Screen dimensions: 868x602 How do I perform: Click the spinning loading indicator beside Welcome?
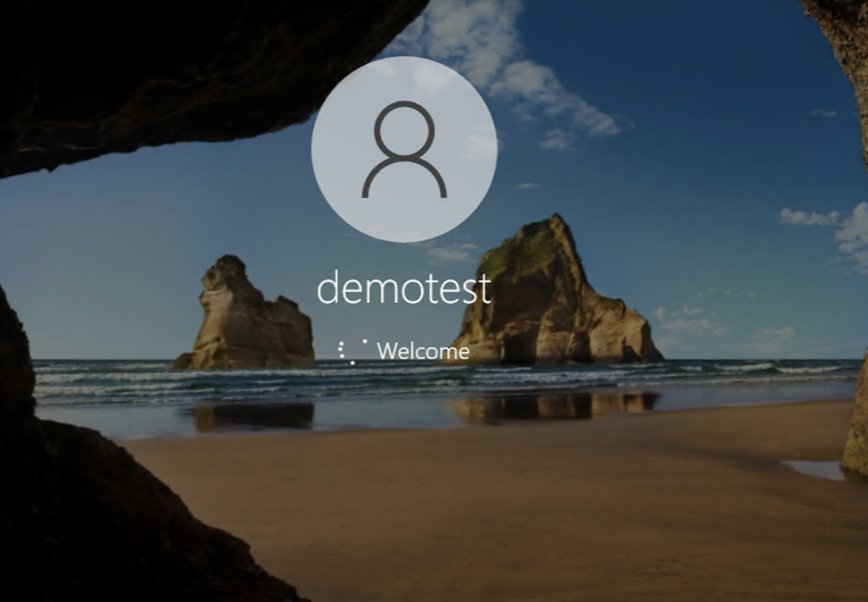353,351
